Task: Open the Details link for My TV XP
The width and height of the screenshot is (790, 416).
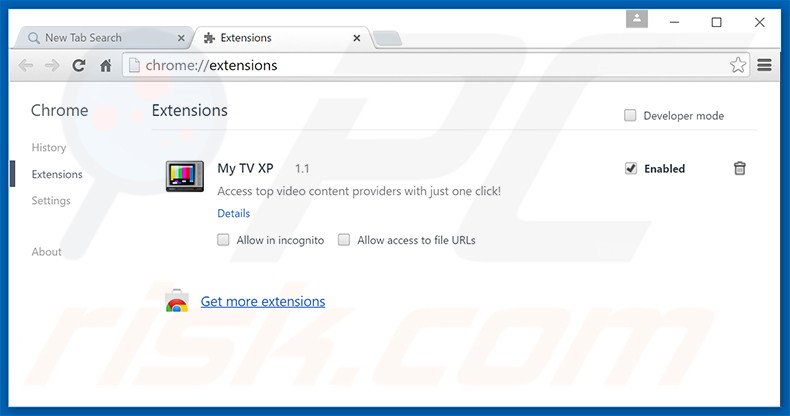Action: (x=233, y=214)
